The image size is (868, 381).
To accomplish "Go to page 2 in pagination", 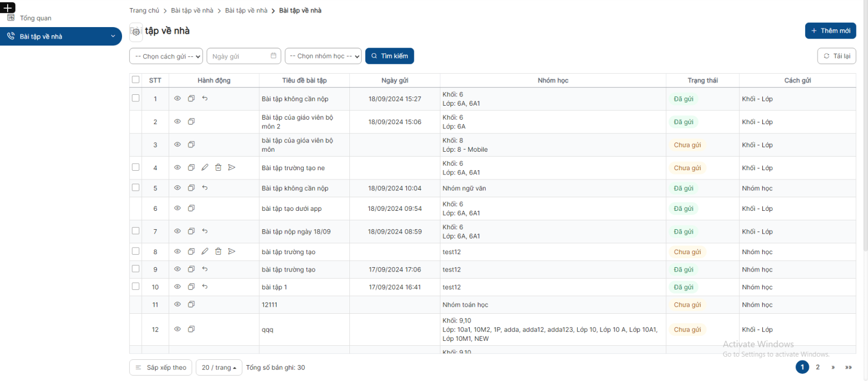I will click(x=818, y=367).
